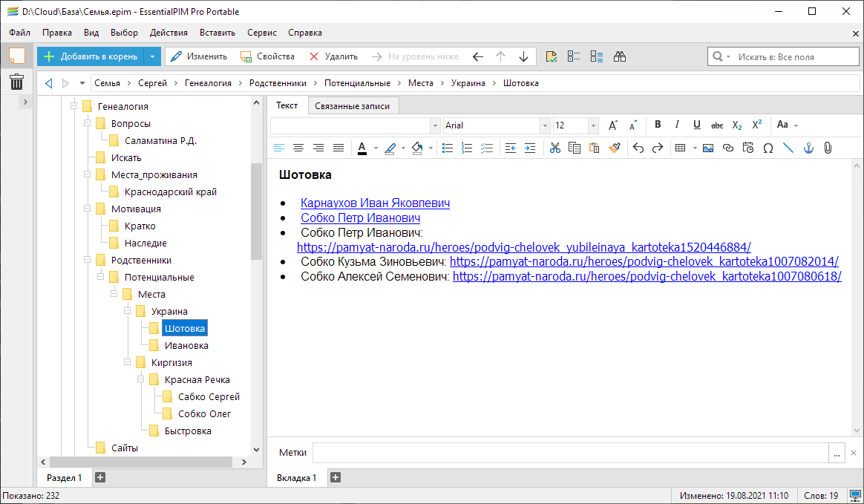This screenshot has width=864, height=504.
Task: Insert an attachment with paperclip icon
Action: [828, 148]
